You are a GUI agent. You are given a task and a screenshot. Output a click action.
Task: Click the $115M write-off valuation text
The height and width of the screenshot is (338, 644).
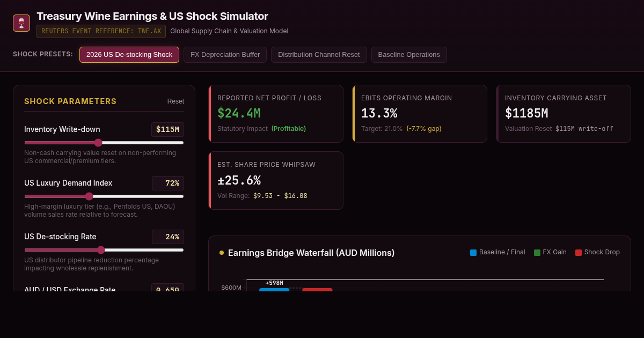coord(584,129)
